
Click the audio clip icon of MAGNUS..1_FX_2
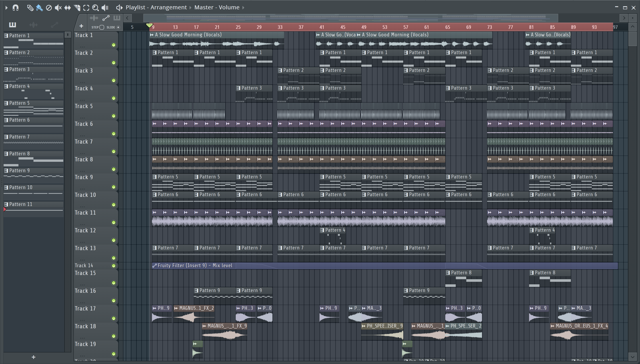[176, 308]
